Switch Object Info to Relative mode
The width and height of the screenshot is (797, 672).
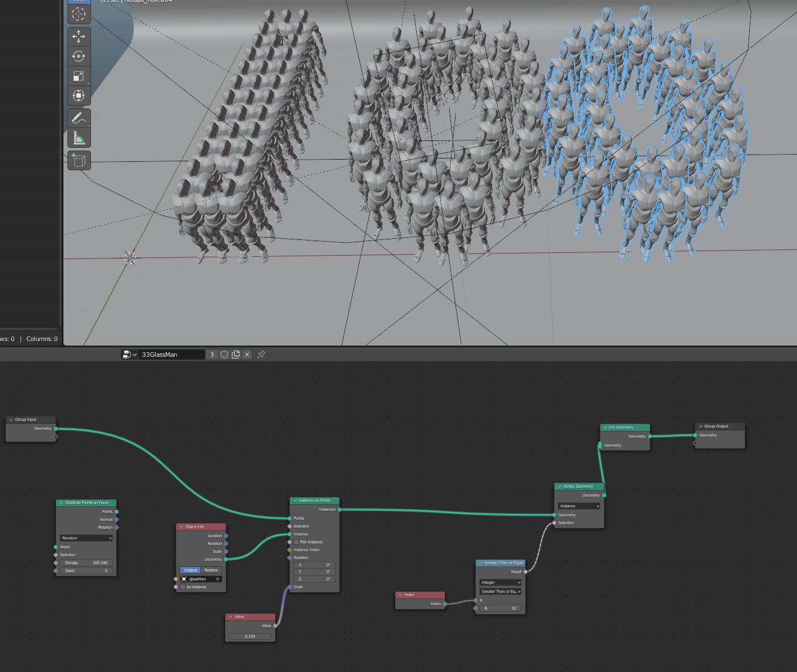(211, 570)
